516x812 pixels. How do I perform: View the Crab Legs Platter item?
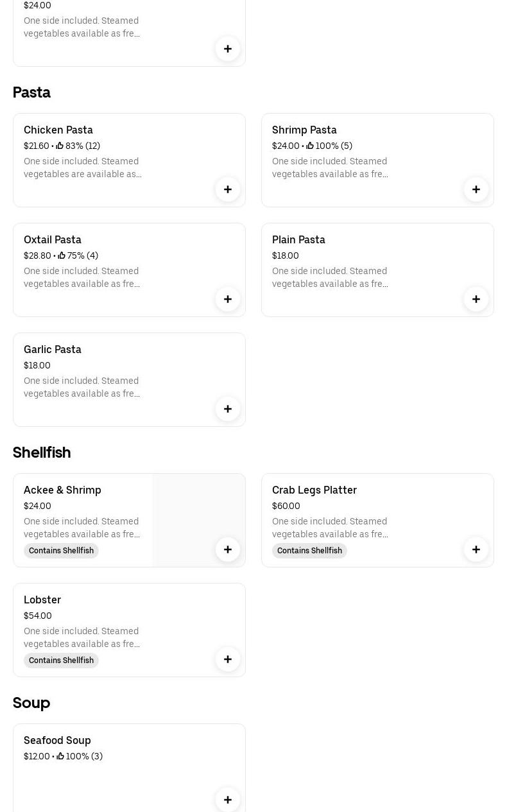tap(314, 490)
